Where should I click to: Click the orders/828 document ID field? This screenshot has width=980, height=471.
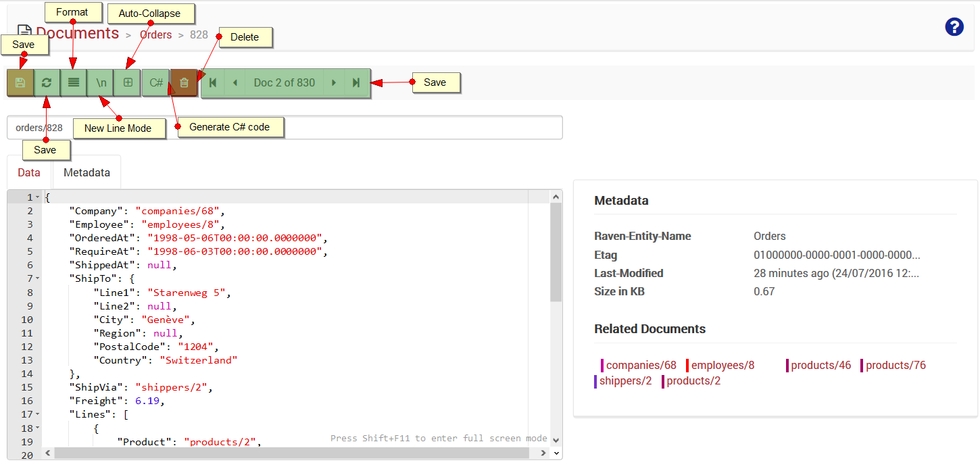pos(285,127)
